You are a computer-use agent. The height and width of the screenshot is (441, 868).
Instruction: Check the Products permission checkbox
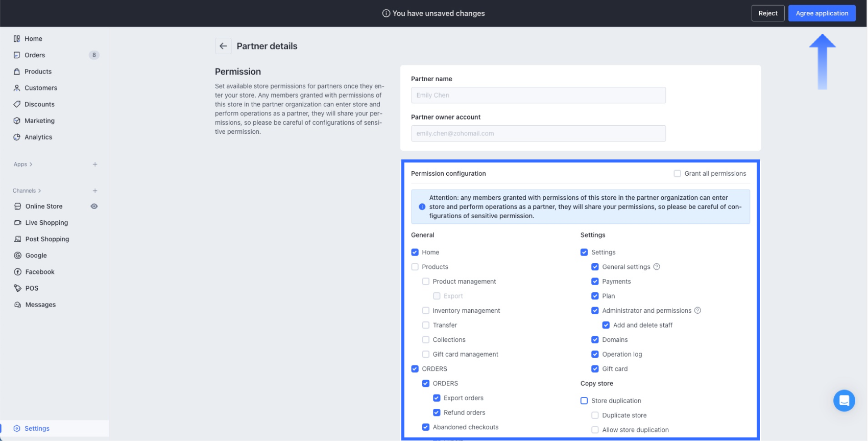pos(415,267)
